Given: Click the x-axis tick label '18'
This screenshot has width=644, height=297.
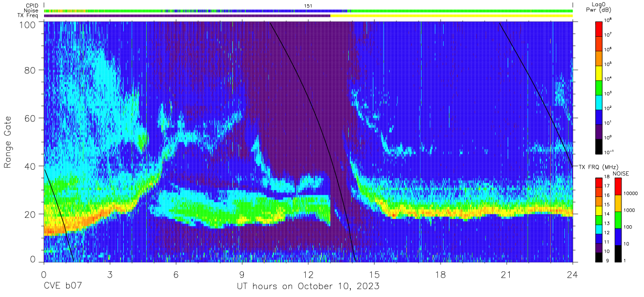Looking at the screenshot, I should click(441, 274).
